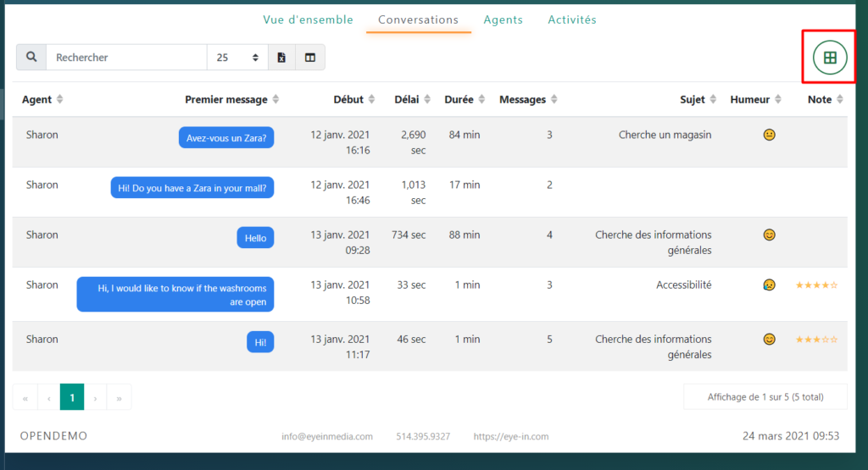Go to the last page with the double-arrow icon

pyautogui.click(x=119, y=397)
